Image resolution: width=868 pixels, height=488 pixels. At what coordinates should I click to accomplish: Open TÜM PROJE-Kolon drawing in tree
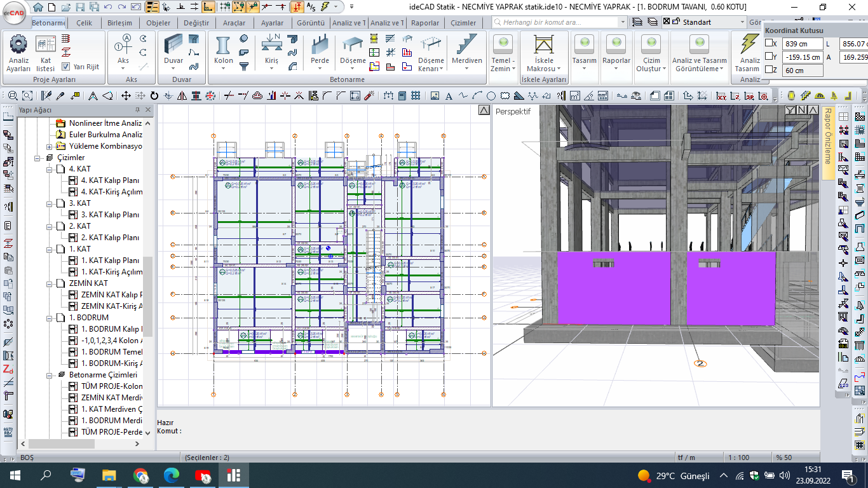[x=105, y=386]
